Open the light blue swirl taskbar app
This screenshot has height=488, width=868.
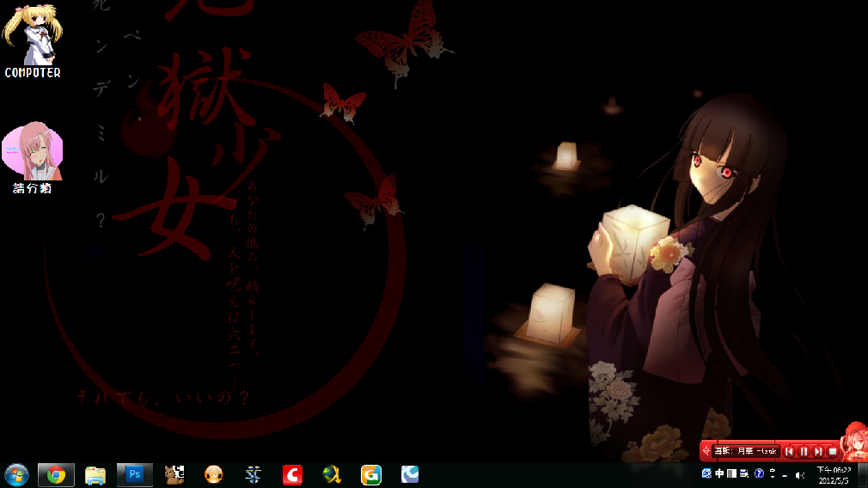pyautogui.click(x=410, y=475)
